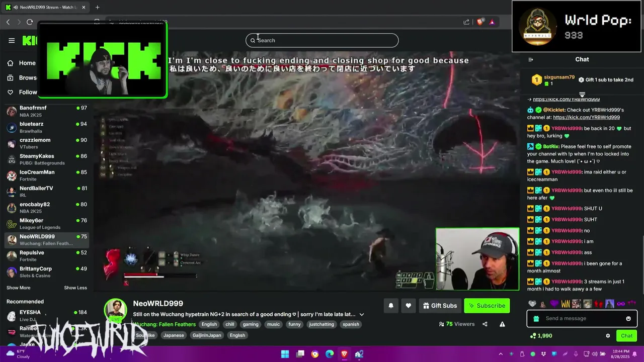Follow the channel with the heart button
The width and height of the screenshot is (644, 362).
coord(408,306)
